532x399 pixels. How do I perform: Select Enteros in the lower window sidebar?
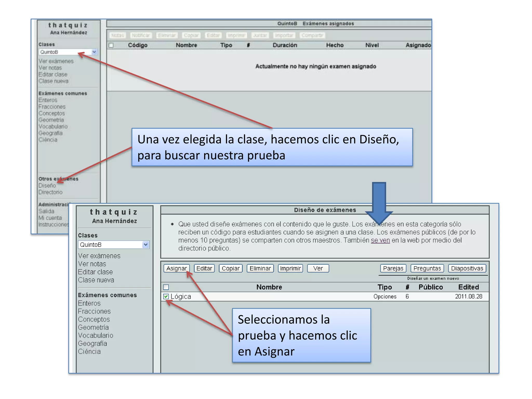89,303
